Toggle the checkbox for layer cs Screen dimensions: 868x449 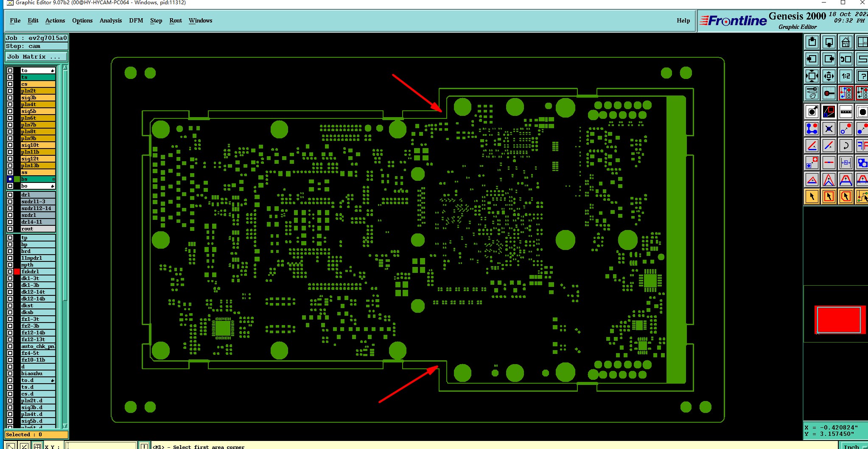tap(10, 84)
